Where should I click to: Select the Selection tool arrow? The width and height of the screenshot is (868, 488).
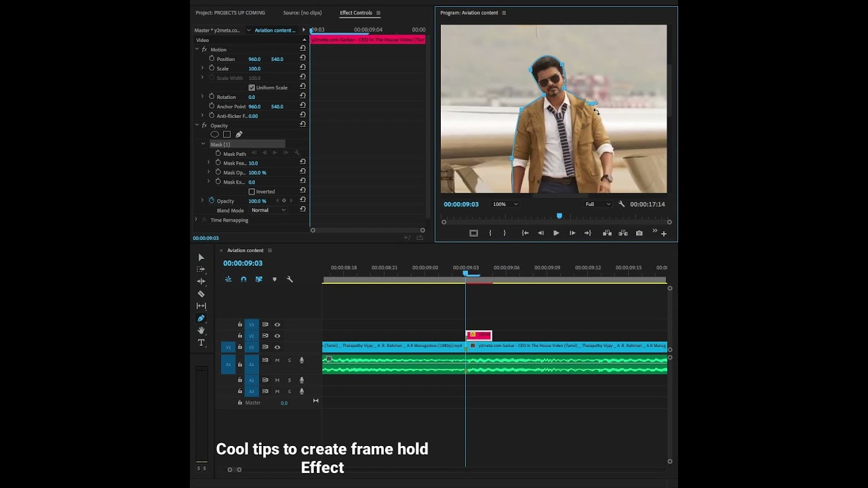201,258
